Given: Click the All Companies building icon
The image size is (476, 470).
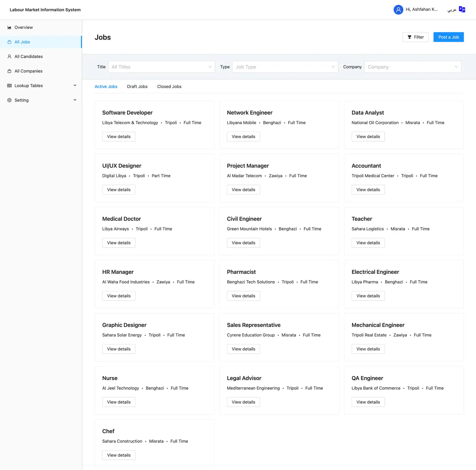Looking at the screenshot, I should (x=9, y=71).
